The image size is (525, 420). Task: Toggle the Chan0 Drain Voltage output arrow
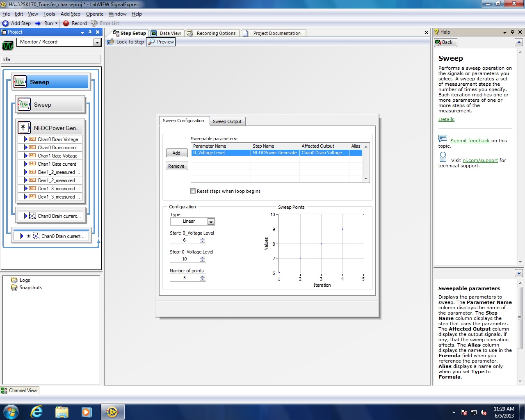click(x=26, y=139)
